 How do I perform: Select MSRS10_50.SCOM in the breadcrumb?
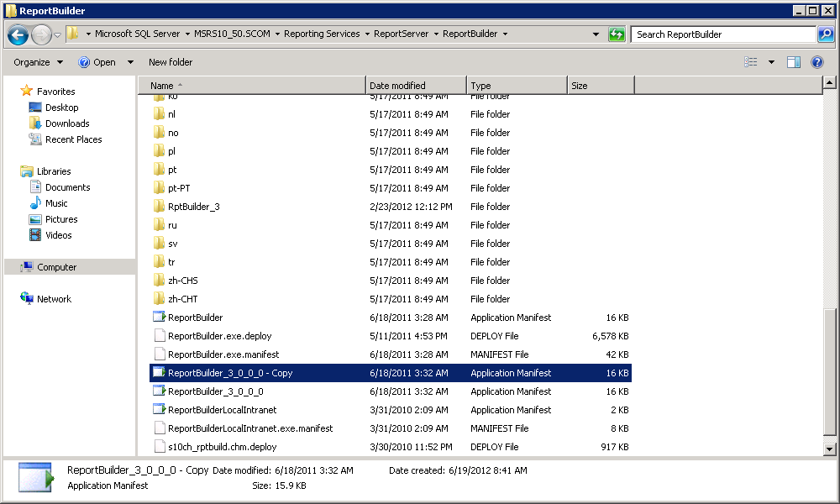coord(232,34)
